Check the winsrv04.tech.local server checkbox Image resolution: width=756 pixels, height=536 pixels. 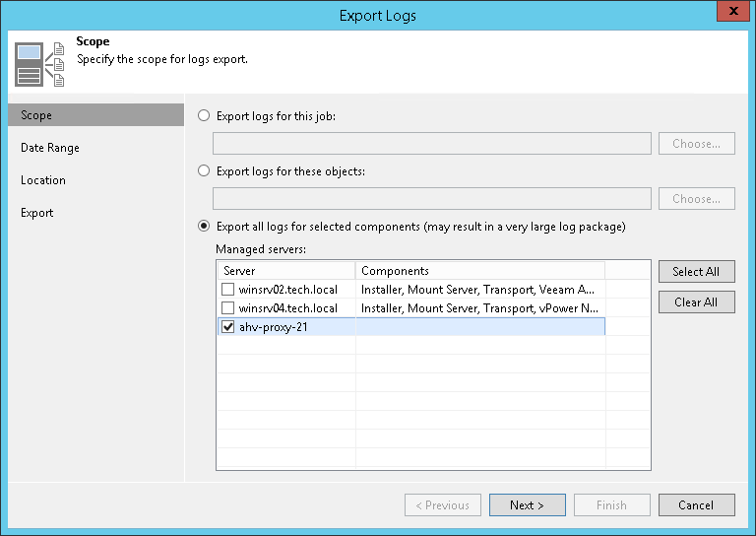227,308
